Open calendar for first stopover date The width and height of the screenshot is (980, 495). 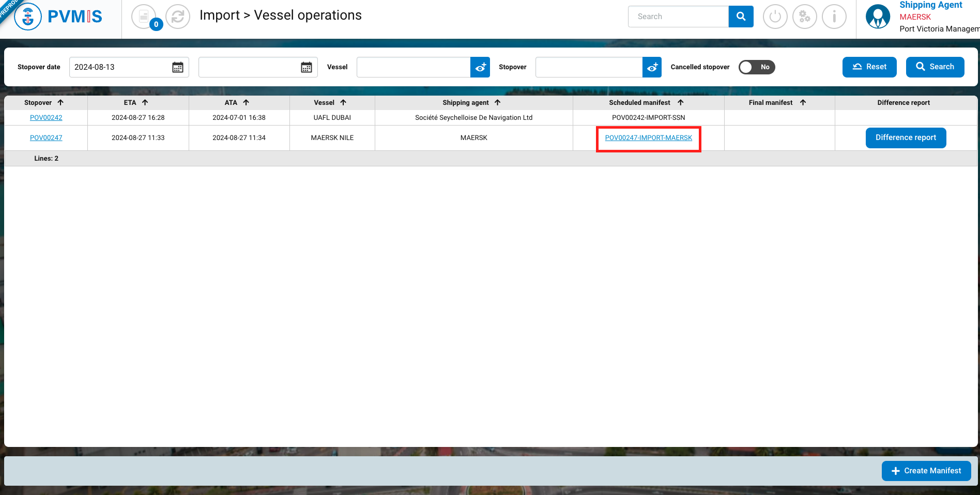[x=178, y=67]
